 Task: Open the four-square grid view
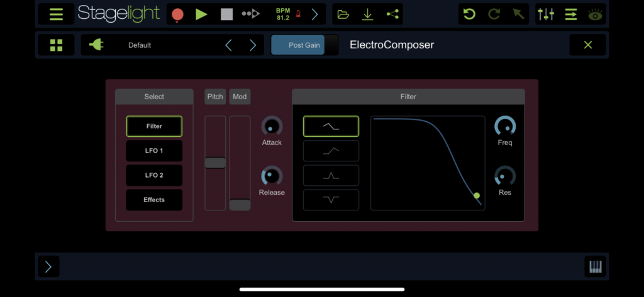click(x=56, y=45)
